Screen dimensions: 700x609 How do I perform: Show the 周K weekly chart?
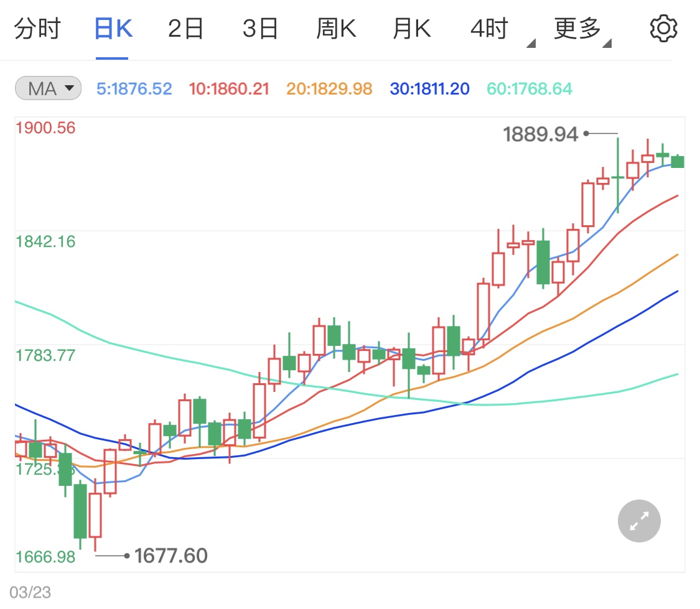coord(336,29)
